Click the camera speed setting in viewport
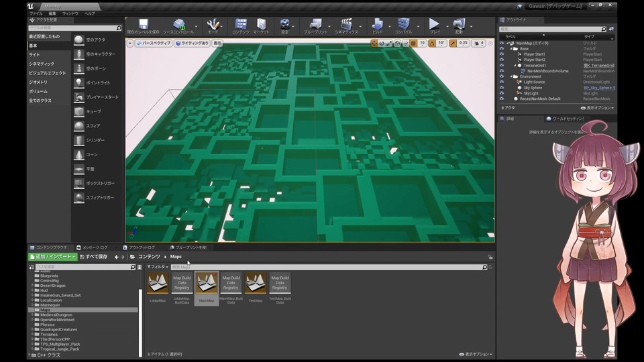 [478, 43]
